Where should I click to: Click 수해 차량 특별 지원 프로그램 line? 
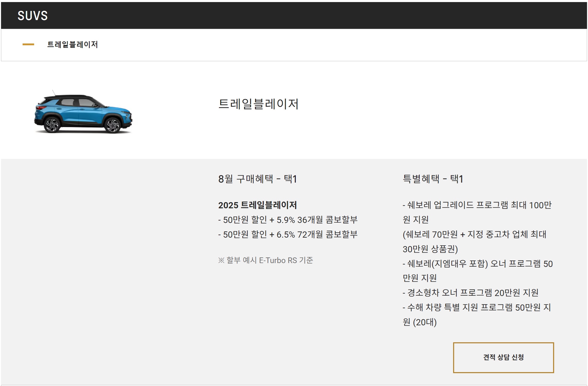(477, 308)
